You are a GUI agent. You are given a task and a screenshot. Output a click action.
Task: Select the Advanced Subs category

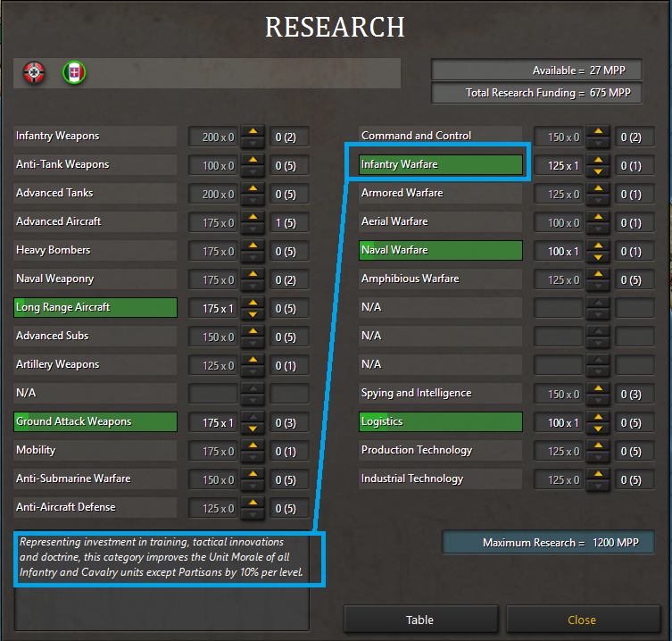click(95, 336)
